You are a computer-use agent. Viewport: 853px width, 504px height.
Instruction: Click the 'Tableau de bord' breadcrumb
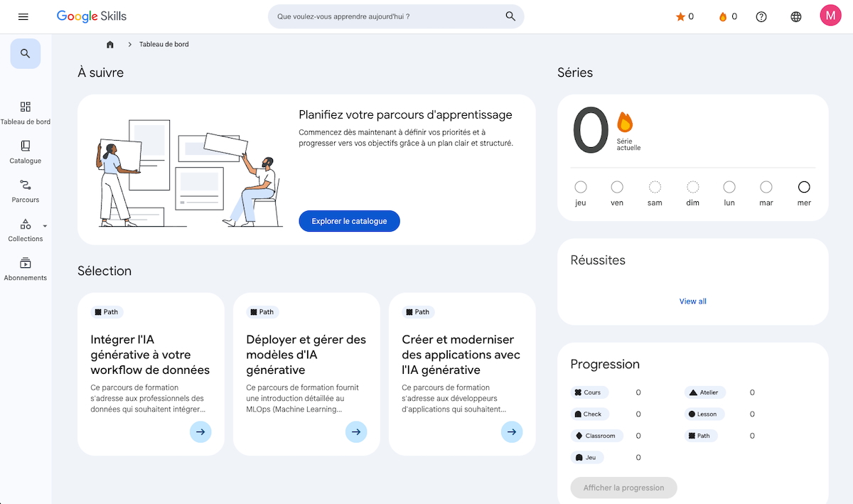click(x=164, y=44)
